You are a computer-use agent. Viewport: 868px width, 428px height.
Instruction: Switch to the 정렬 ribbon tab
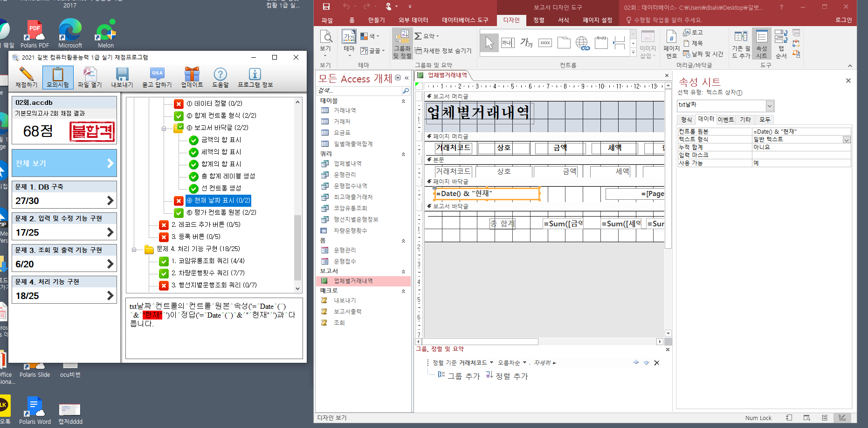coord(538,20)
